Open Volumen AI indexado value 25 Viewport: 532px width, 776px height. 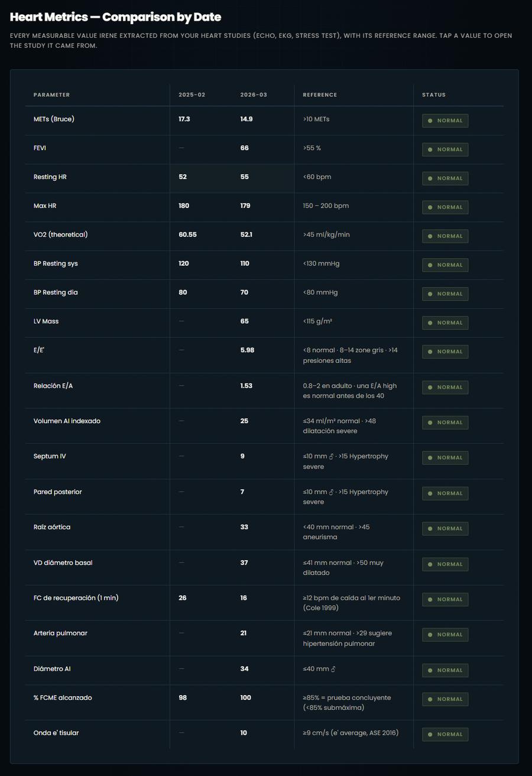tap(244, 422)
